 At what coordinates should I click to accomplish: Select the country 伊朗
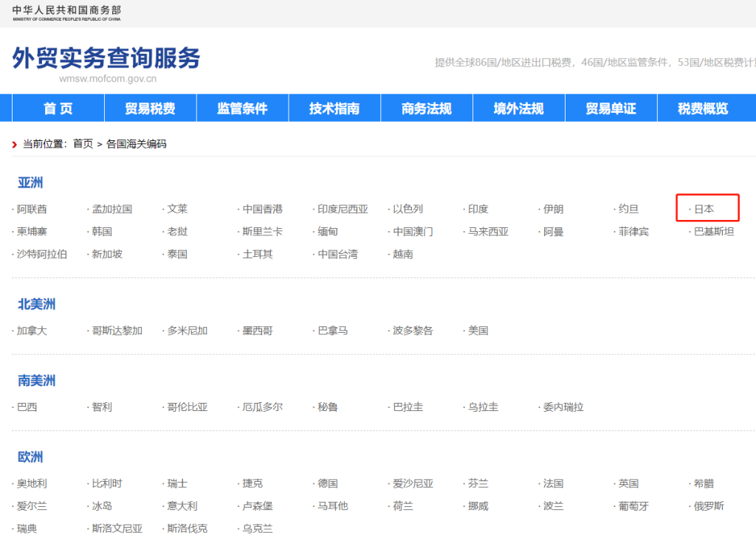click(553, 209)
